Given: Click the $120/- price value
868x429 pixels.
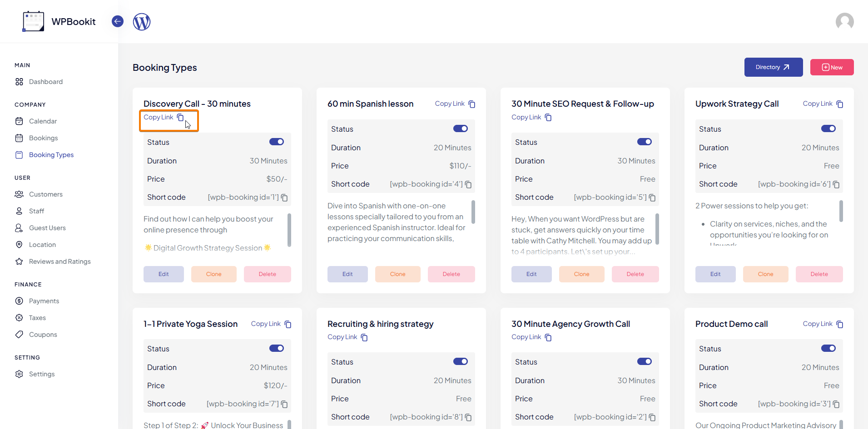Looking at the screenshot, I should pos(275,385).
